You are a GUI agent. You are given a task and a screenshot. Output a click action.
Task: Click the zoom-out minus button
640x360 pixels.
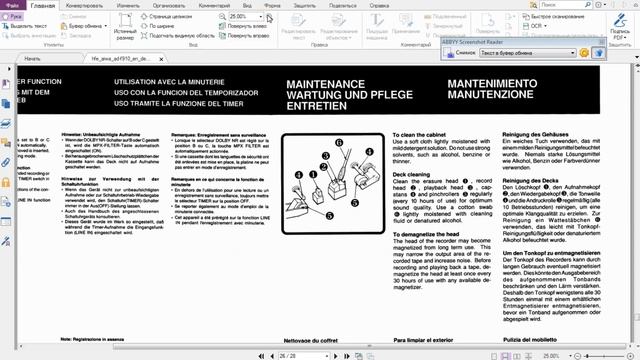pos(577,356)
